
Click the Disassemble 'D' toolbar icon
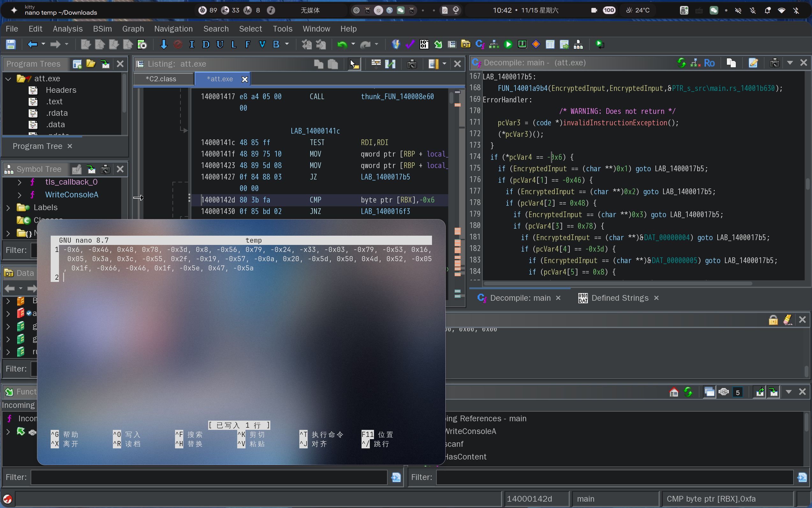pos(206,44)
